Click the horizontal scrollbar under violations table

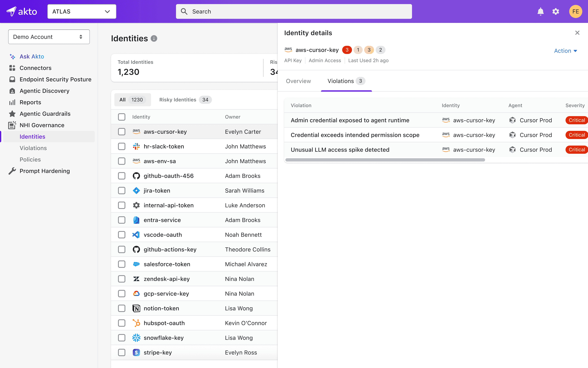[x=385, y=160]
